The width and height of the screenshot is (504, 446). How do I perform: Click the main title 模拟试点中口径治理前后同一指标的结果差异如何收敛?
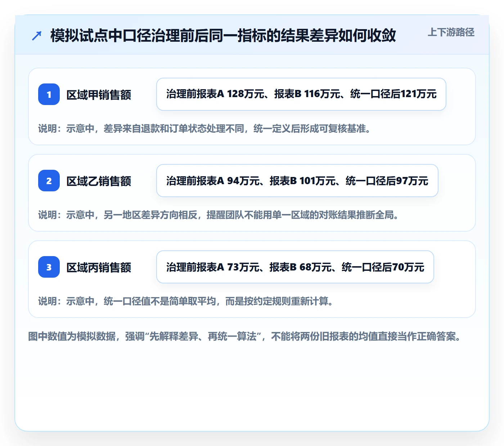223,36
